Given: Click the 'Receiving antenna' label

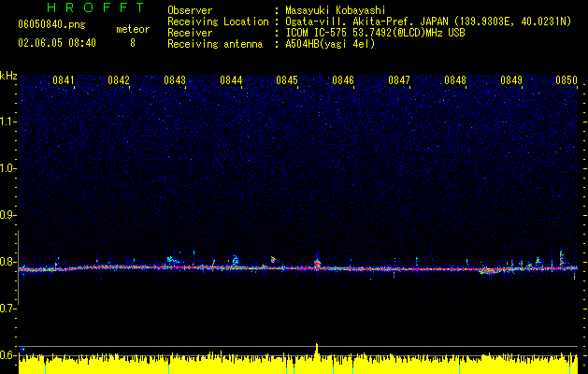Looking at the screenshot, I should coord(215,44).
